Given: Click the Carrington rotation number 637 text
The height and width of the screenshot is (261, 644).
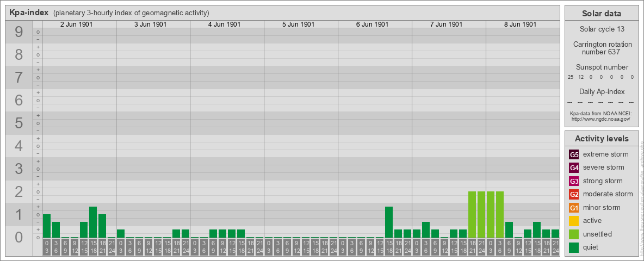Looking at the screenshot, I should tap(602, 48).
